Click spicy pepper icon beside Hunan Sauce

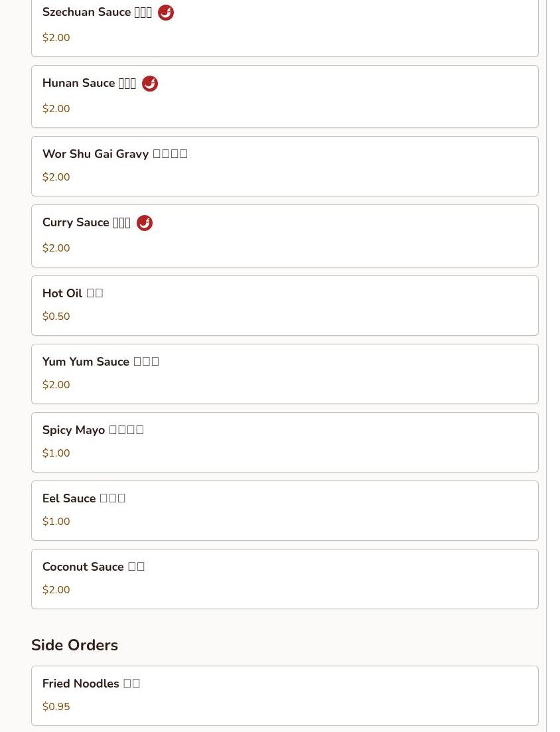(150, 84)
